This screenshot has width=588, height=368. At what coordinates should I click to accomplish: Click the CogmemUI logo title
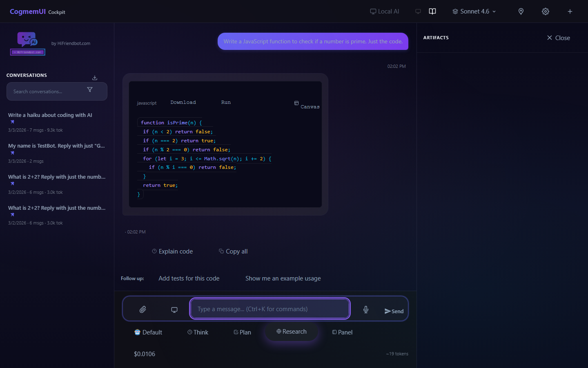(28, 11)
